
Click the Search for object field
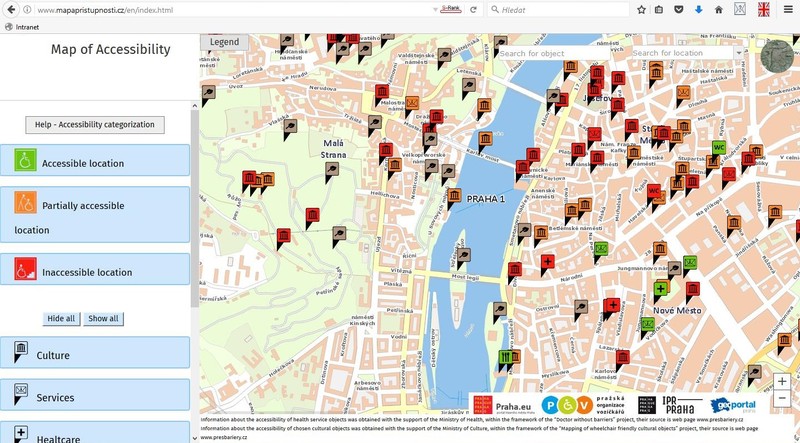coord(558,53)
